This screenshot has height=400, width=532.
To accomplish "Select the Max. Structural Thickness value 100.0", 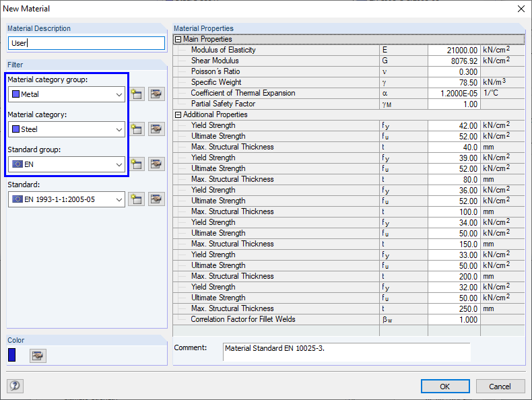I will point(454,212).
